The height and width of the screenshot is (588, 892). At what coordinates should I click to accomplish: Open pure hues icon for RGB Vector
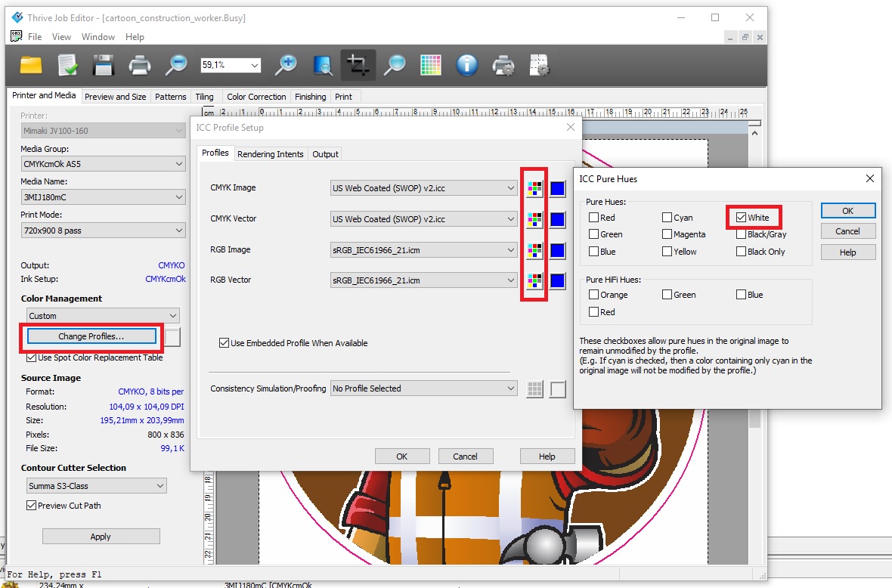tap(534, 280)
